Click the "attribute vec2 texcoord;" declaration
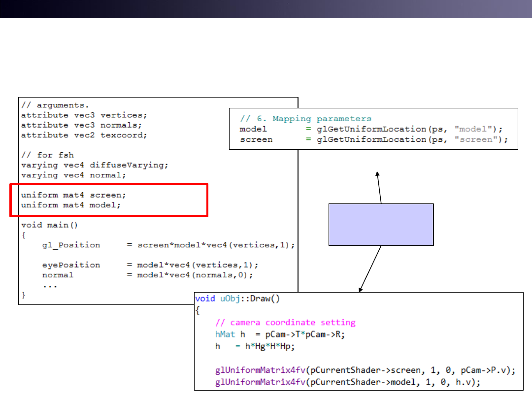532x399 pixels. [84, 134]
